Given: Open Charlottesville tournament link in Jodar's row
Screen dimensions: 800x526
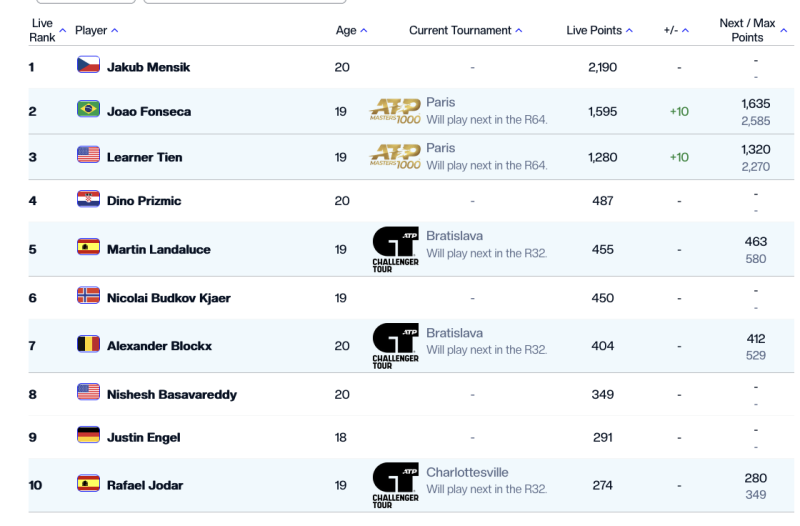Looking at the screenshot, I should (467, 471).
